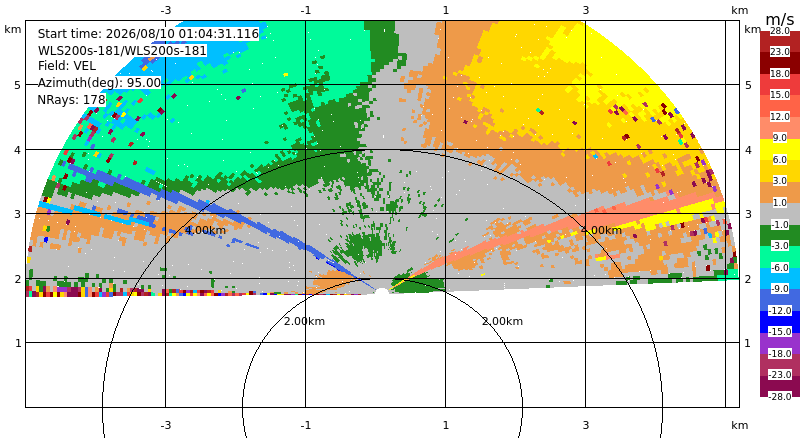Click the -28.0 m/s label on colorbar
Screen dimensions: 800x438
(780, 396)
